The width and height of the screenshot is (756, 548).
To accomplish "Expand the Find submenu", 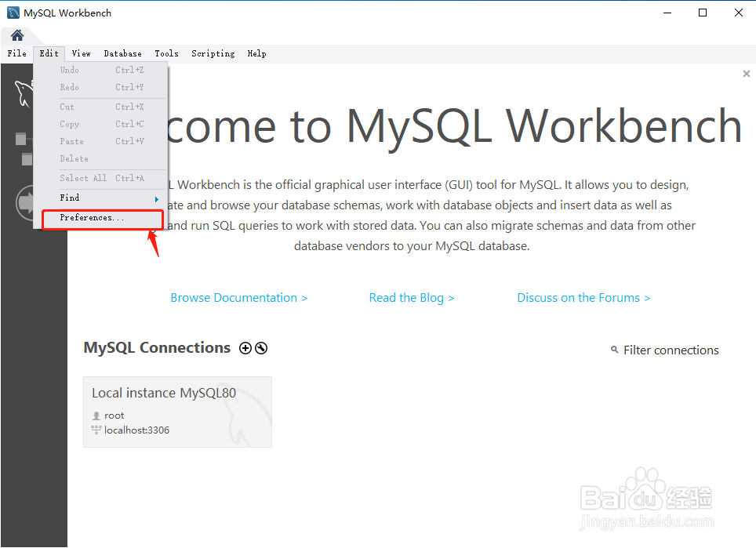I will point(100,198).
